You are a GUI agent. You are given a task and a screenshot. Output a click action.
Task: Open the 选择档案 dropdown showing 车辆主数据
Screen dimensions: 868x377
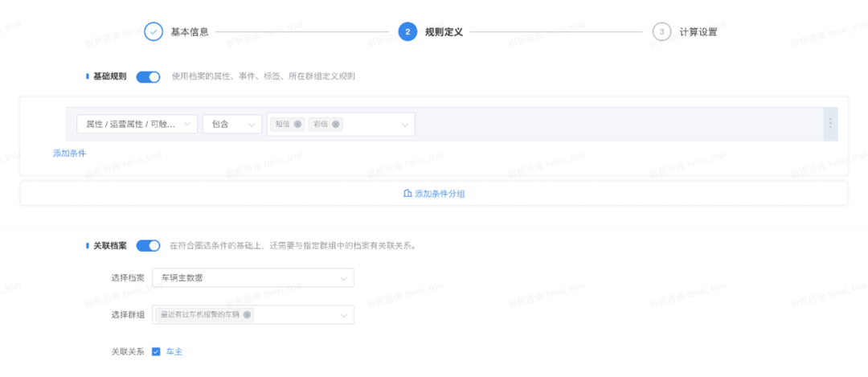pyautogui.click(x=253, y=277)
